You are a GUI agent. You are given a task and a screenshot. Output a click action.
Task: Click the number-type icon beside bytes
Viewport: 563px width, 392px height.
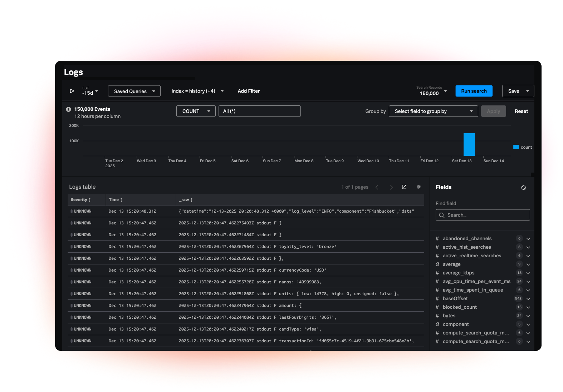(437, 316)
